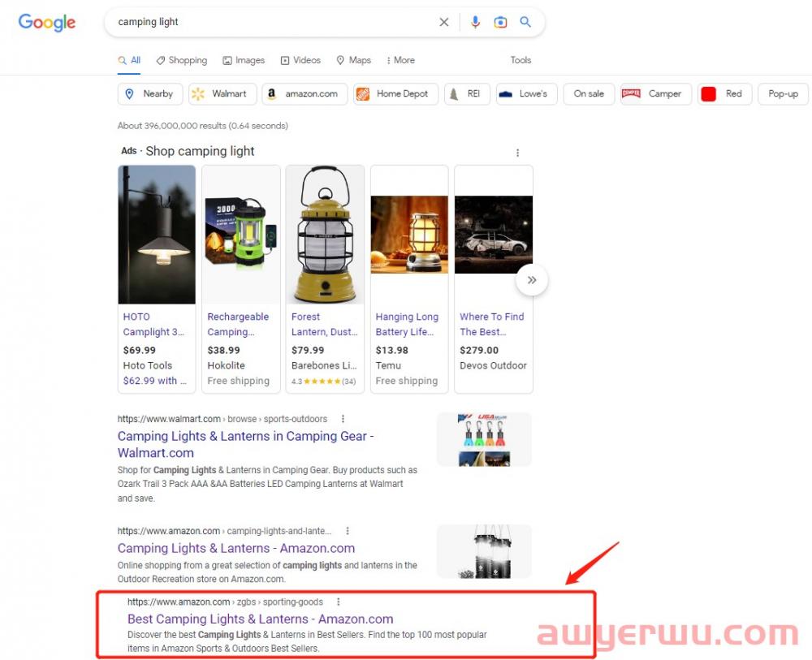Open options menu for Shop ads

[517, 153]
